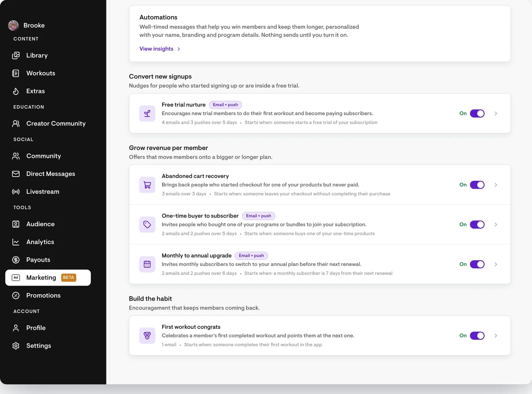Click the Promotions percent badge icon
Image resolution: width=532 pixels, height=394 pixels.
pyautogui.click(x=16, y=296)
